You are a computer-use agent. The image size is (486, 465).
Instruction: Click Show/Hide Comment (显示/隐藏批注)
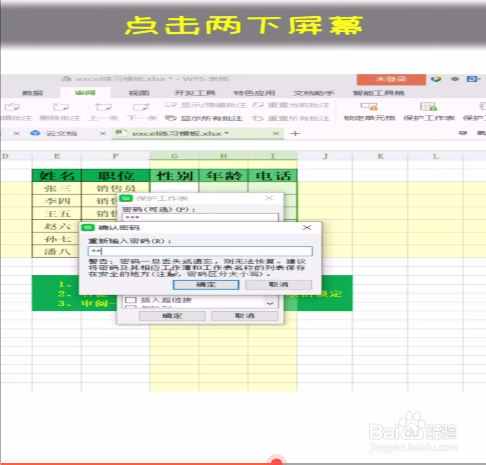point(206,105)
